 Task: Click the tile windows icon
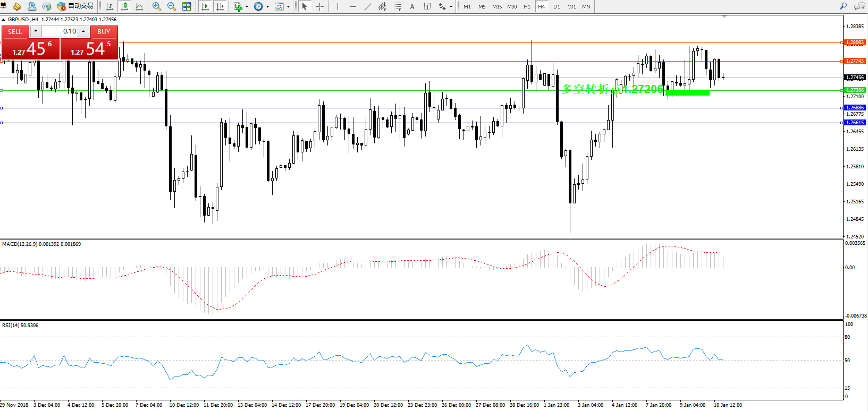[x=187, y=6]
